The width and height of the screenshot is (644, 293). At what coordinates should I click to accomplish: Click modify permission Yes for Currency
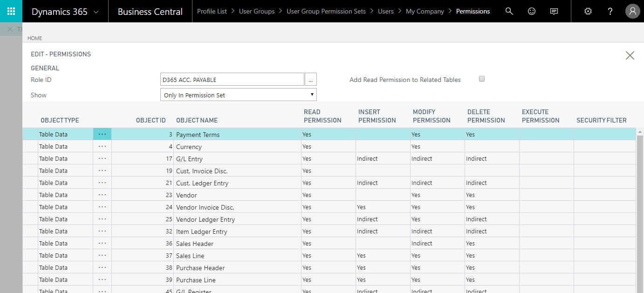437,146
